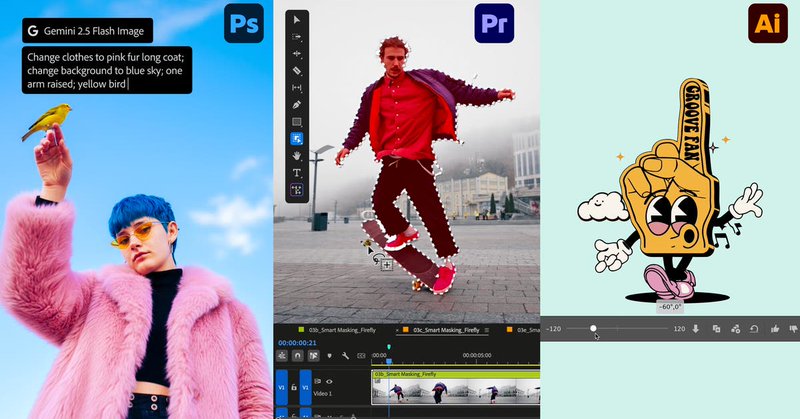
Task: Switch to the 03e sequence tab
Action: 529,330
